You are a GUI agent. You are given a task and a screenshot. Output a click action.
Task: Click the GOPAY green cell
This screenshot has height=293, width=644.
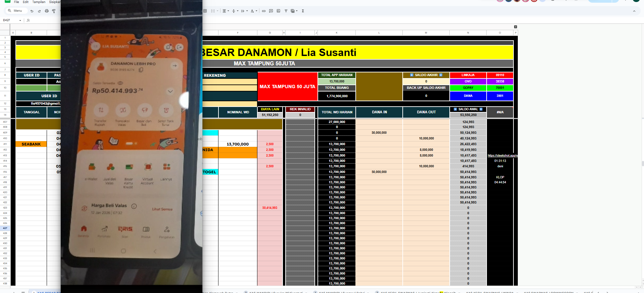468,88
